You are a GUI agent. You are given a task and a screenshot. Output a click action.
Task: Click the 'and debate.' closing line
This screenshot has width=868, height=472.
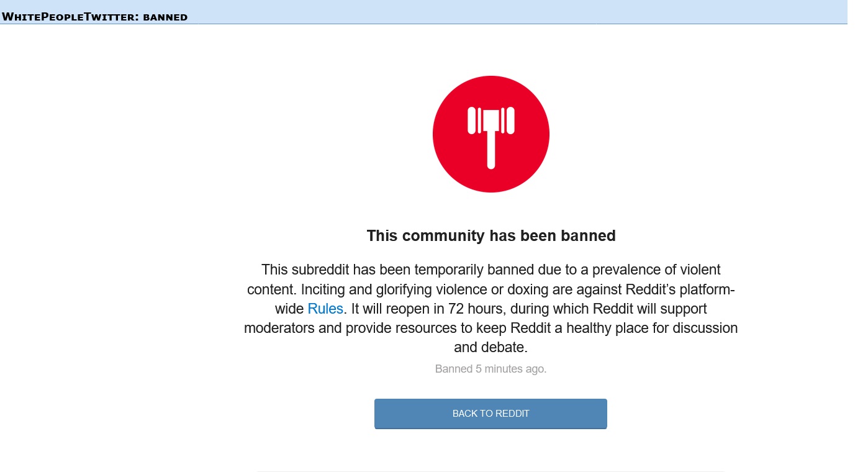tap(491, 347)
